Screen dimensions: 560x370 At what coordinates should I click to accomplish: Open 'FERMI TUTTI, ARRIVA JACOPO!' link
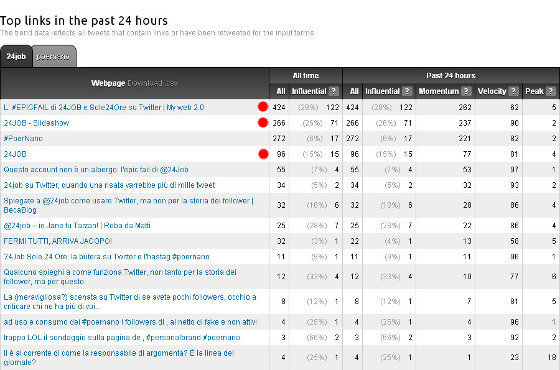click(58, 241)
